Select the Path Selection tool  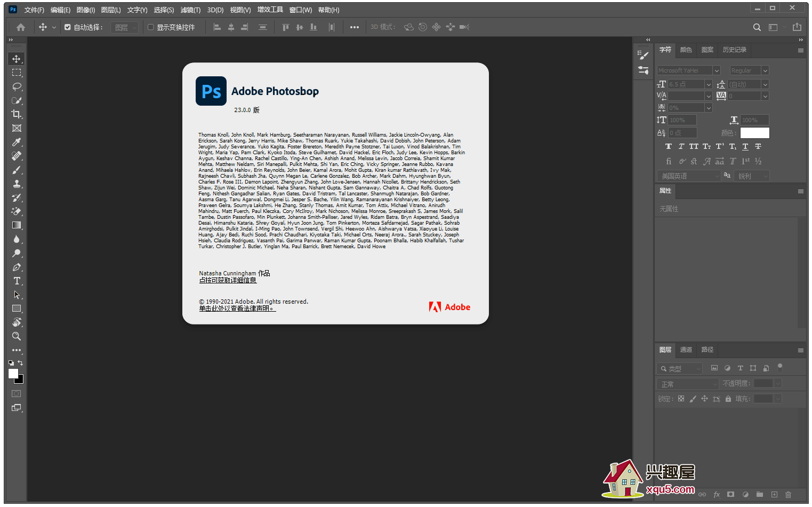pos(17,295)
